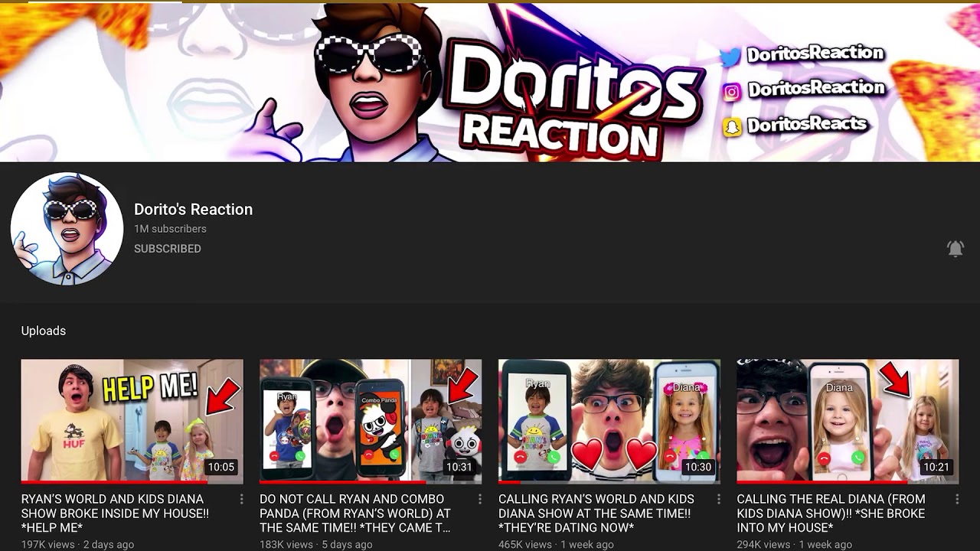
Task: Click the Twitter icon in the banner
Action: [x=730, y=57]
